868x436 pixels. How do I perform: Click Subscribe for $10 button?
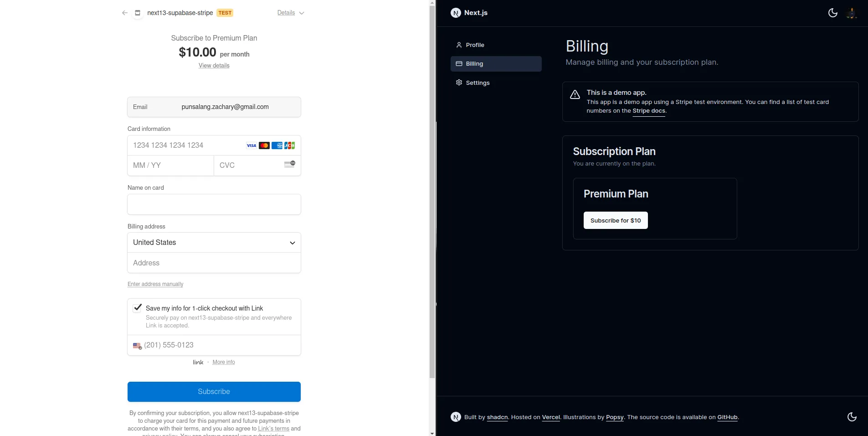pos(615,220)
